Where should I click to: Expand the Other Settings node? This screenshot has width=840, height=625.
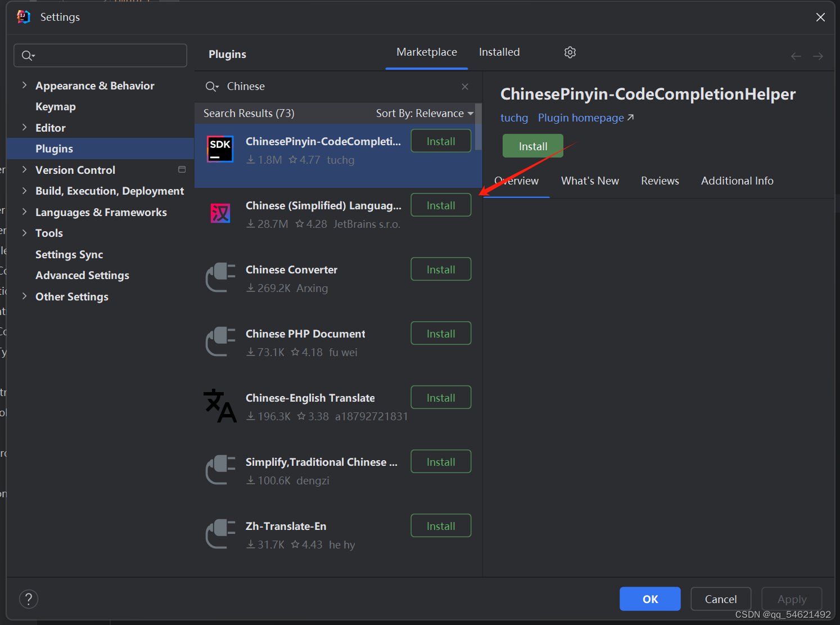coord(24,296)
